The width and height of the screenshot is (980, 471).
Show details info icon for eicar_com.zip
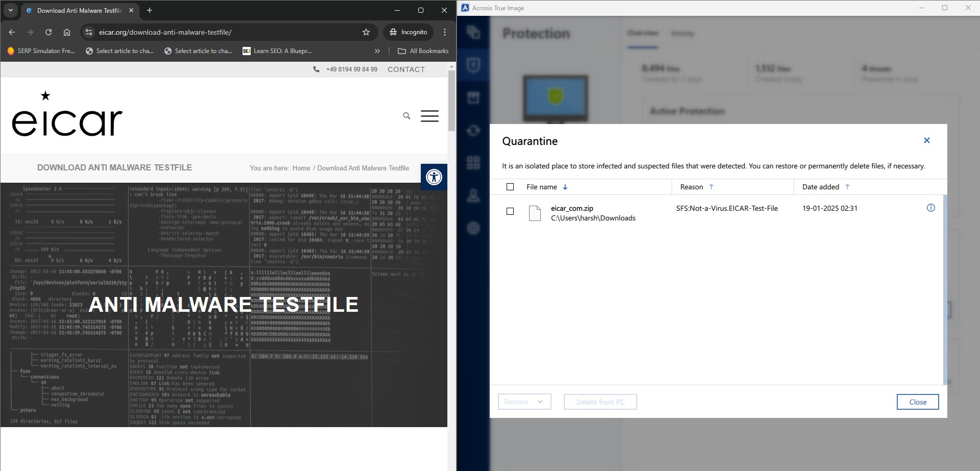coord(931,208)
